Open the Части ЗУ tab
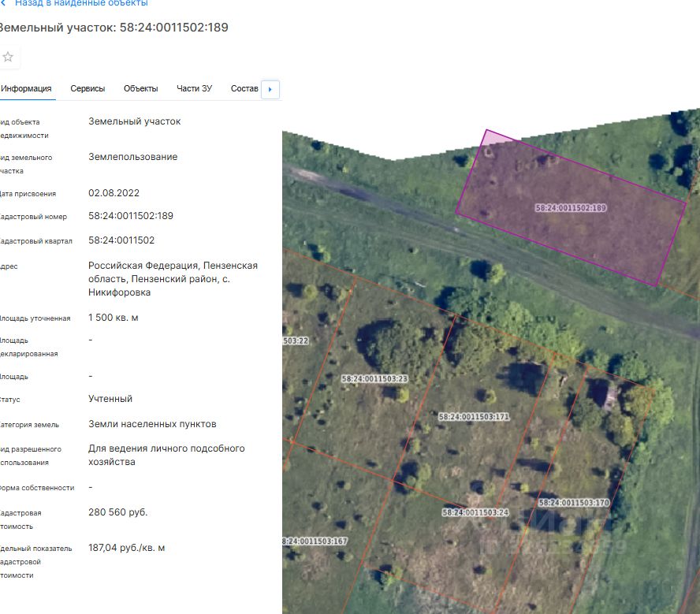The image size is (700, 614). (x=194, y=89)
